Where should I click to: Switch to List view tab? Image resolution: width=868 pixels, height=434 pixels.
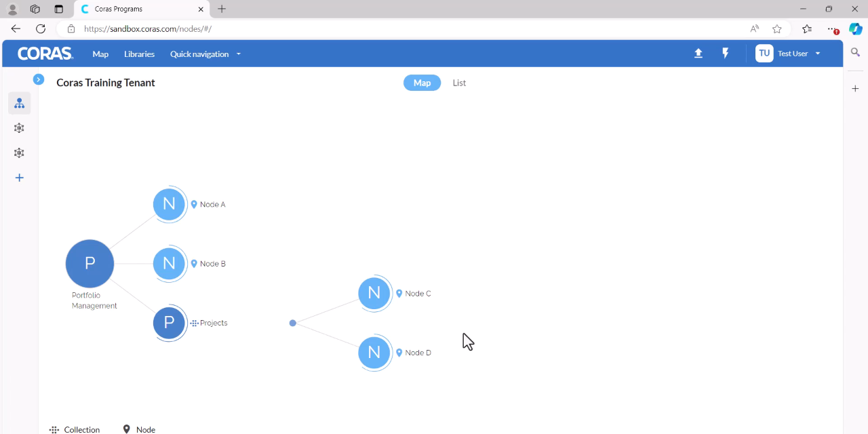[x=459, y=83]
